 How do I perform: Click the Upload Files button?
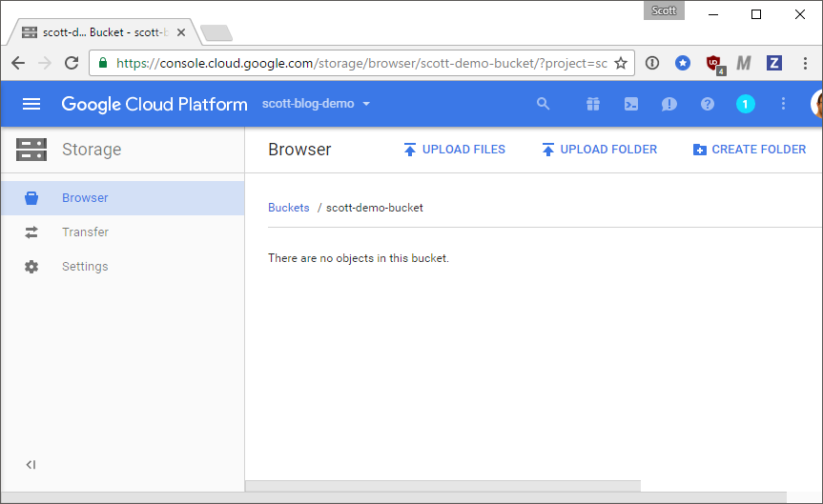(x=454, y=150)
